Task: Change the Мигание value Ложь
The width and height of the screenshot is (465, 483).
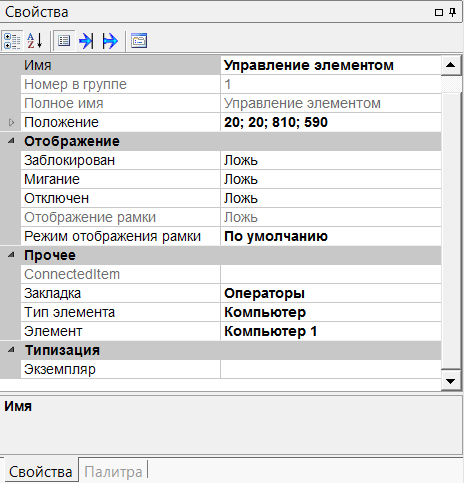Action: click(x=331, y=179)
